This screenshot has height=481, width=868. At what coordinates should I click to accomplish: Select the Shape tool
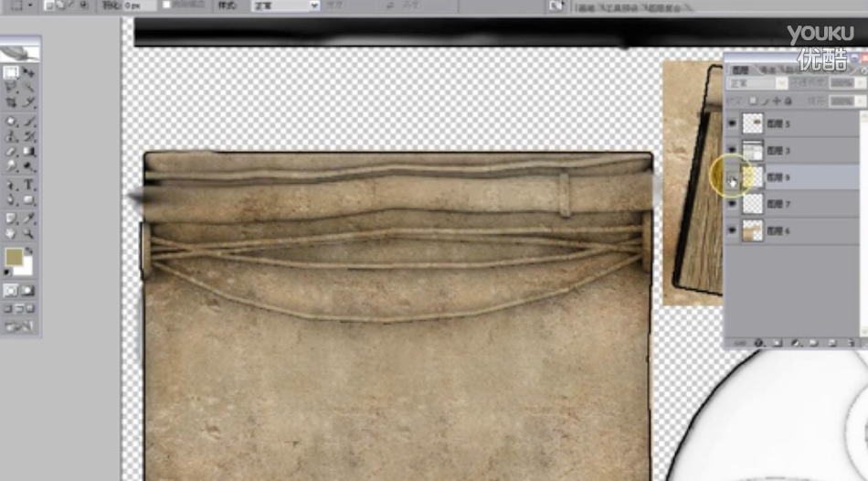pyautogui.click(x=29, y=199)
